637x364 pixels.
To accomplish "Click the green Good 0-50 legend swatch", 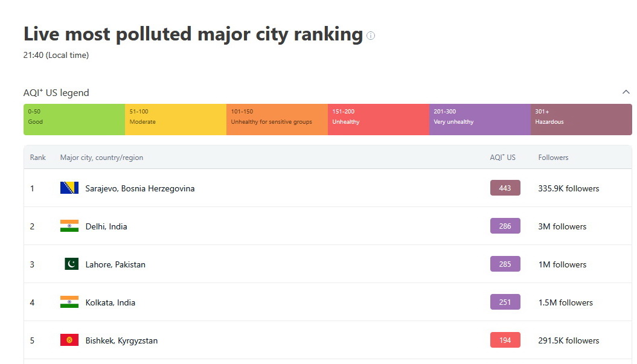I will click(74, 120).
